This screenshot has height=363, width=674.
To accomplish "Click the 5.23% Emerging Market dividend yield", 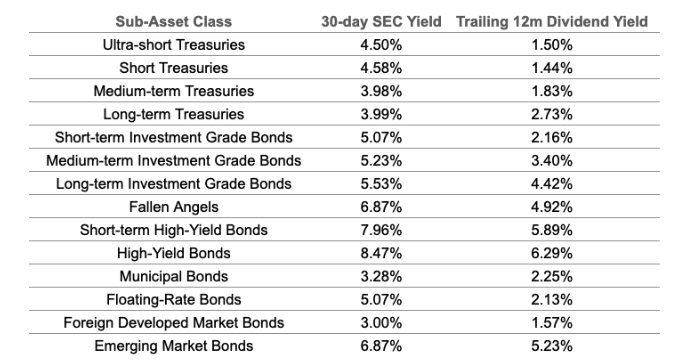I will (552, 346).
